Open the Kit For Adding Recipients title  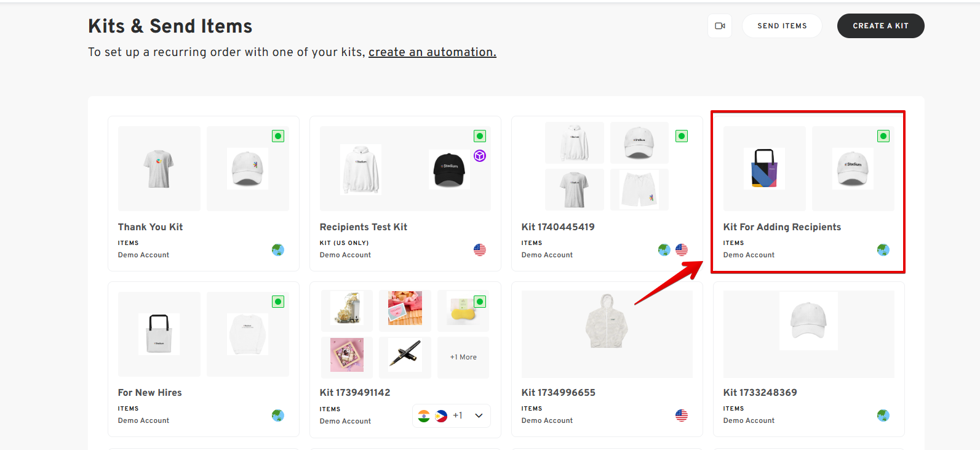[x=782, y=227]
